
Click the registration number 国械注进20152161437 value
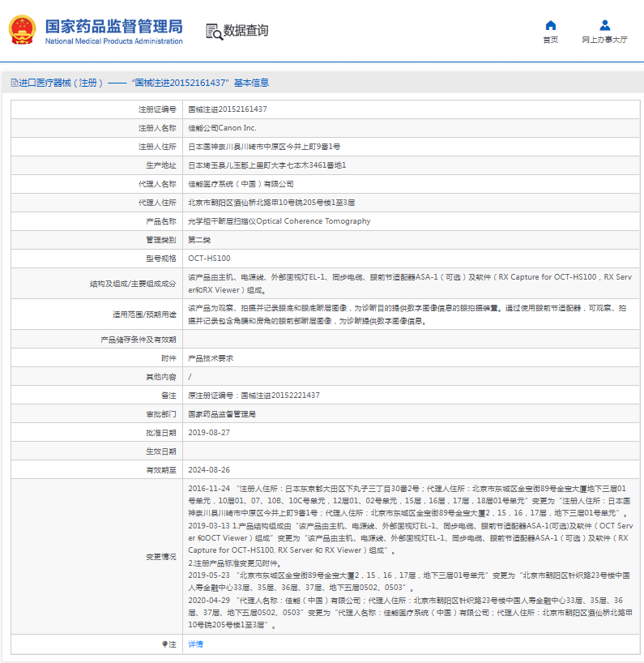tap(228, 109)
